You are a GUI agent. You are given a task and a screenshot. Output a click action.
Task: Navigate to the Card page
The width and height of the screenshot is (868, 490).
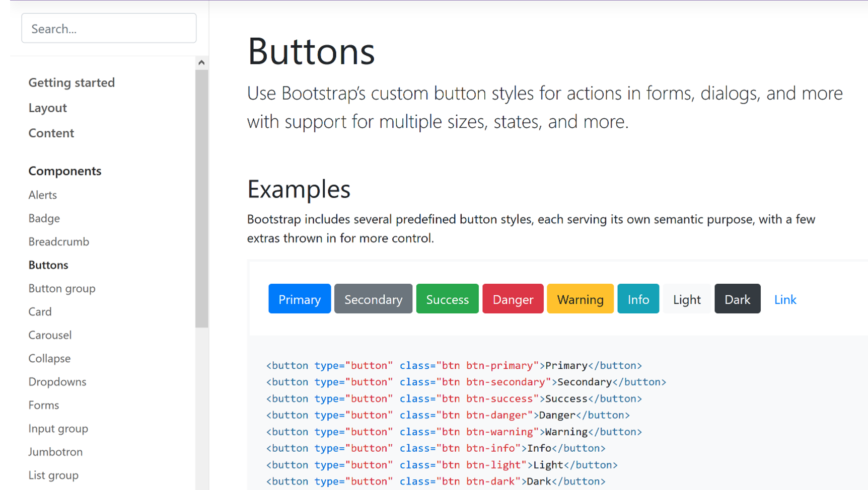pos(40,311)
